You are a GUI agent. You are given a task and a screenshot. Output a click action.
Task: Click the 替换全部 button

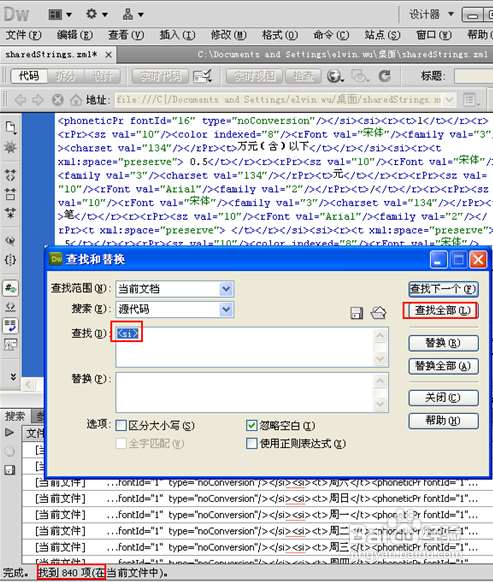pos(443,366)
